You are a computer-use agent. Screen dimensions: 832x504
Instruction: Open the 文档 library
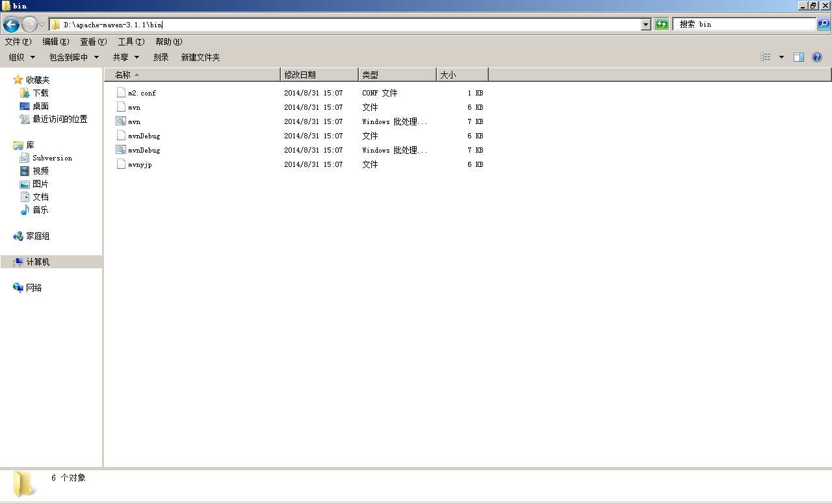pyautogui.click(x=40, y=197)
